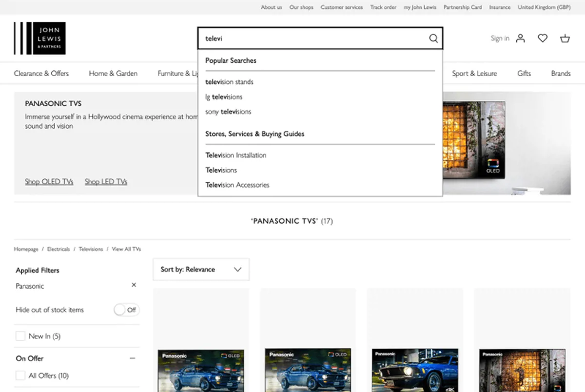The image size is (585, 392).
Task: Choose 'sony televisions' from popular searches
Action: tap(228, 112)
